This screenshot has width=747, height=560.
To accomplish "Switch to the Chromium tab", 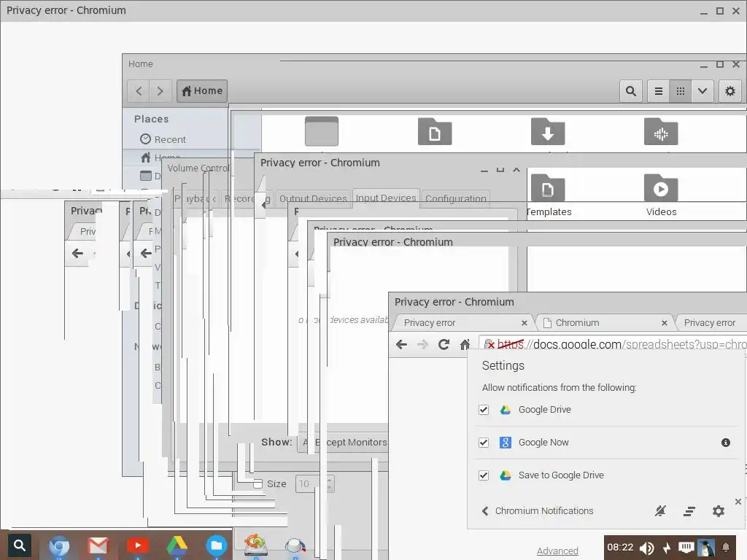I will [x=603, y=323].
